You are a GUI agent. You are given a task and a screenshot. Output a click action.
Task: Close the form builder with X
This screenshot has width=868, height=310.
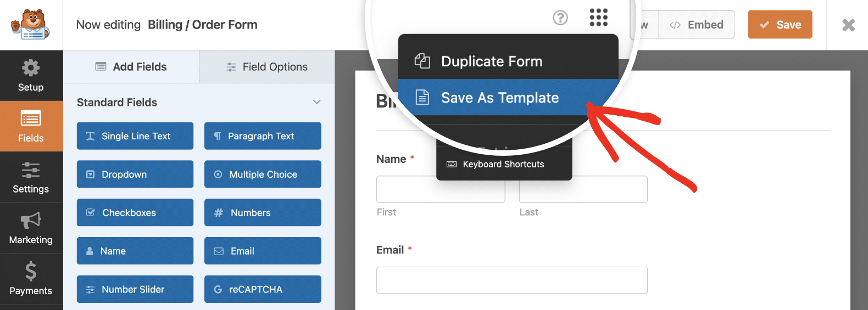pyautogui.click(x=848, y=25)
